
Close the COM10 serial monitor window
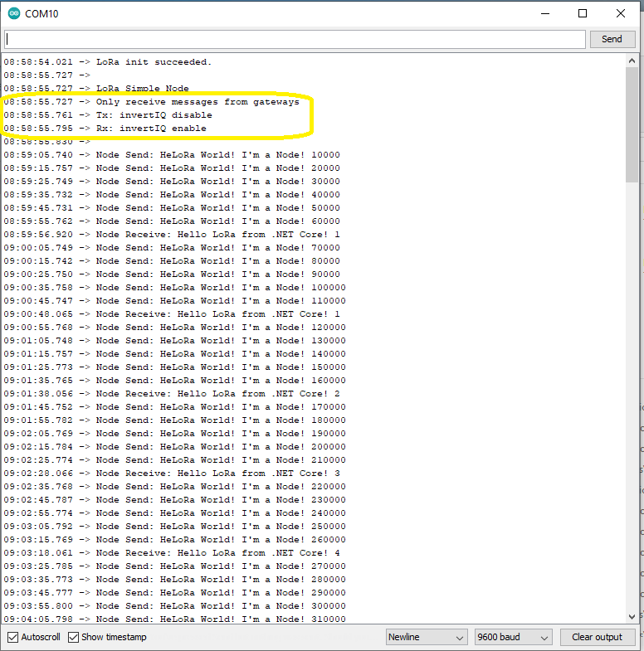point(621,13)
